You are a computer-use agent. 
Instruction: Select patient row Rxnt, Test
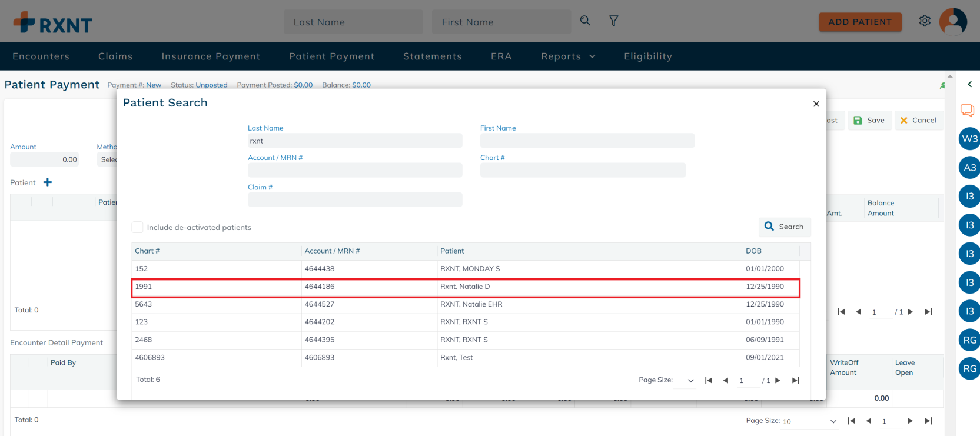point(466,357)
